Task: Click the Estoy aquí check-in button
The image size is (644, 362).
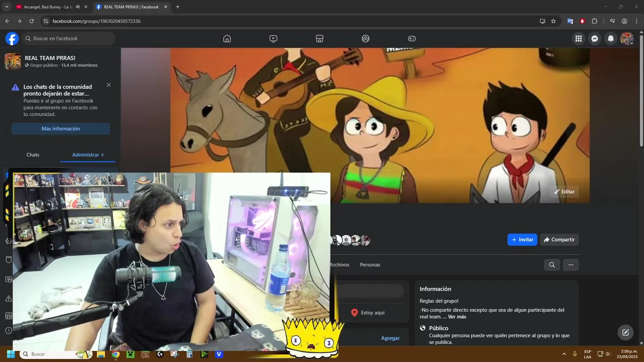Action: [x=368, y=313]
